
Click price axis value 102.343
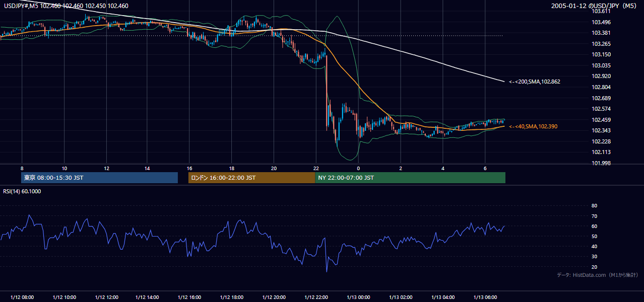[601, 130]
